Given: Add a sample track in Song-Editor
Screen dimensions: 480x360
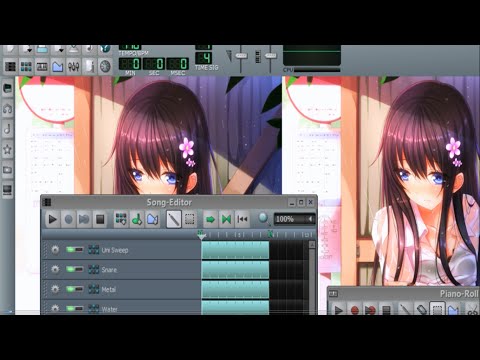Looking at the screenshot, I should 137,219.
